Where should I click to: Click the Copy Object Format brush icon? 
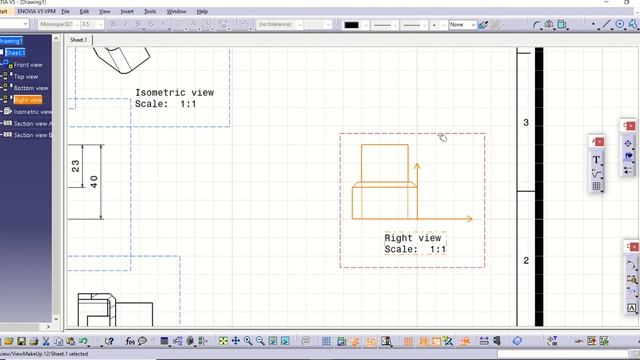[483, 25]
